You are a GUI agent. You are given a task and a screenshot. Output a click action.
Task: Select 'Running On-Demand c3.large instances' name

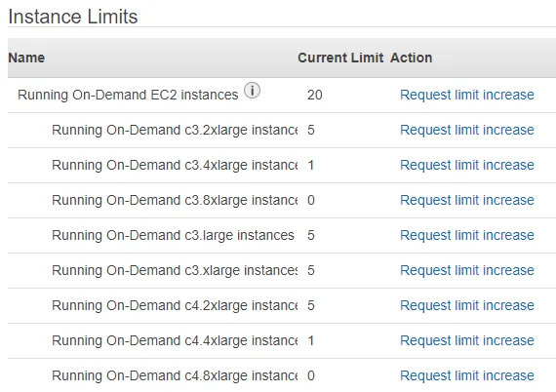click(173, 235)
